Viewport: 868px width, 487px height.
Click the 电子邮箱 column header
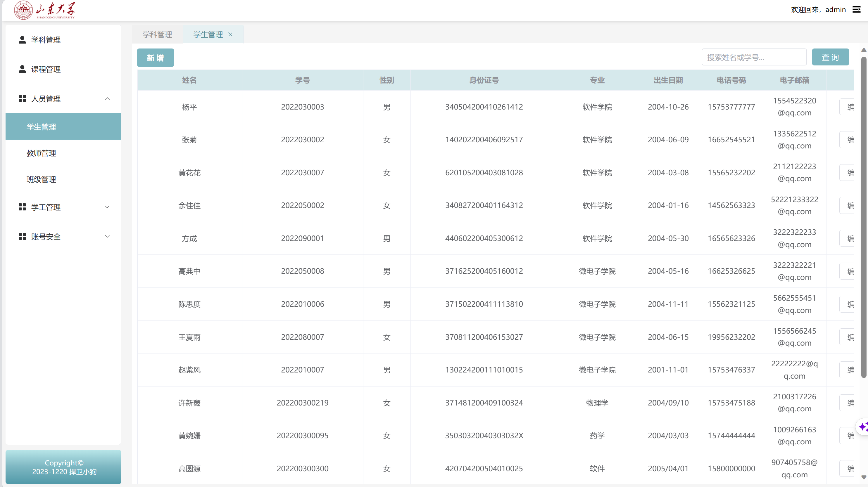pos(795,80)
